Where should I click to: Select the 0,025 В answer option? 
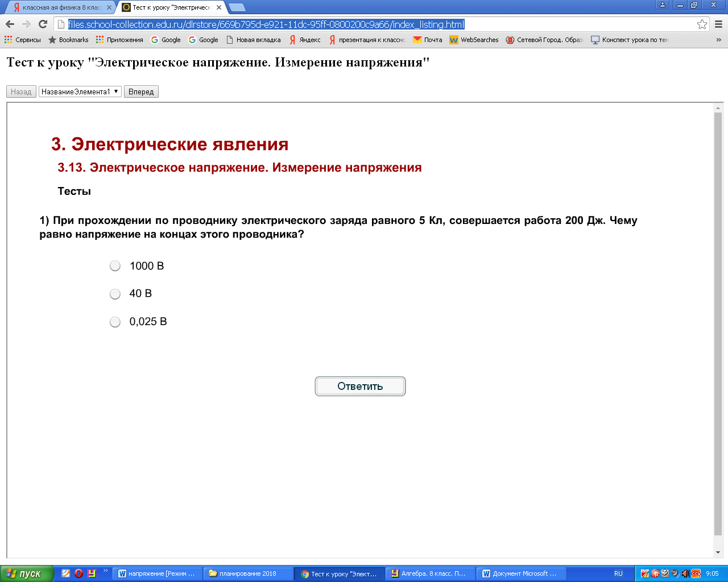(x=115, y=322)
